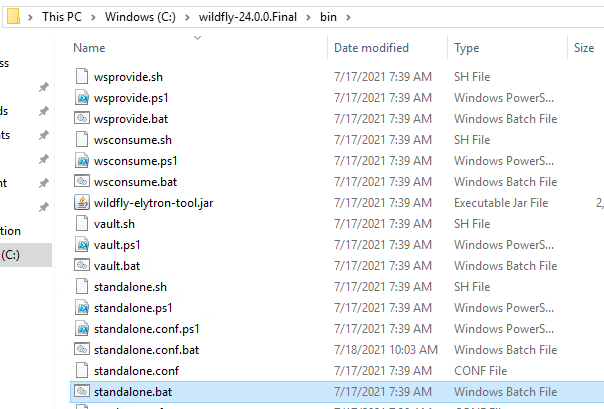Click the vault.sh file icon
The width and height of the screenshot is (604, 409).
pyautogui.click(x=82, y=223)
